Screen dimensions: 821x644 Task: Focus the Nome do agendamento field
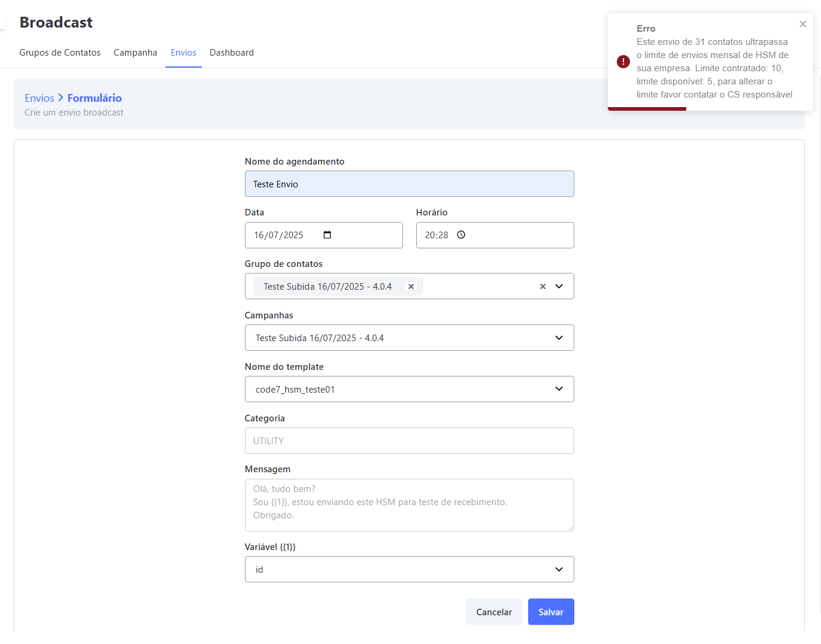pyautogui.click(x=409, y=184)
